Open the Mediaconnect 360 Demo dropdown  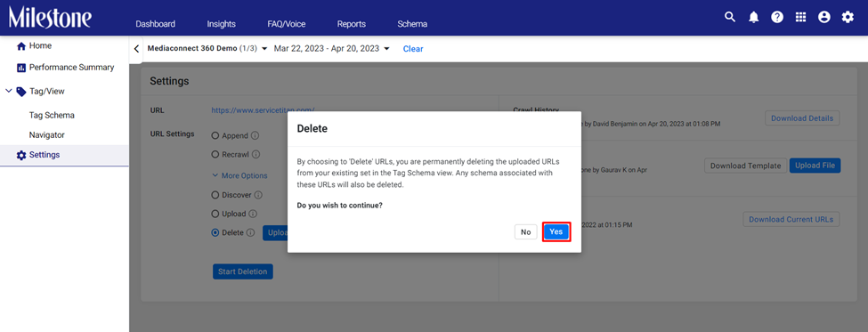click(x=207, y=49)
